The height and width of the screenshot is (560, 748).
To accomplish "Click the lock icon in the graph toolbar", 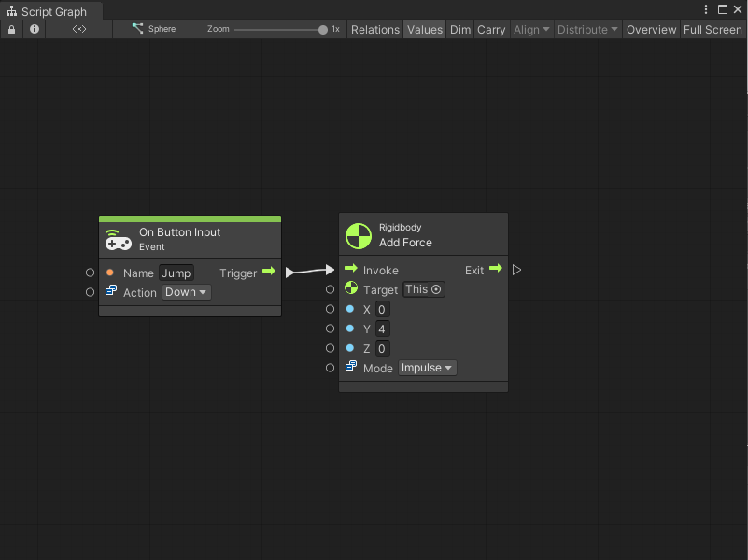I will click(x=11, y=29).
